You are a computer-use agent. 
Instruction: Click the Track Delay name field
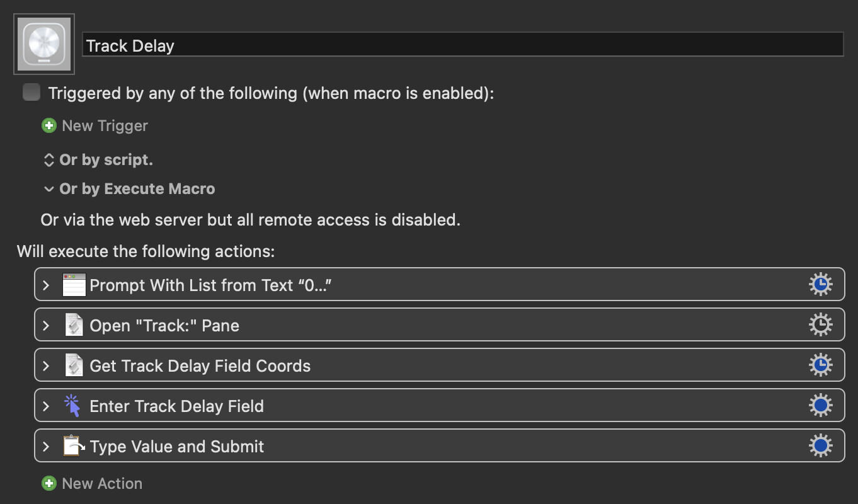462,45
